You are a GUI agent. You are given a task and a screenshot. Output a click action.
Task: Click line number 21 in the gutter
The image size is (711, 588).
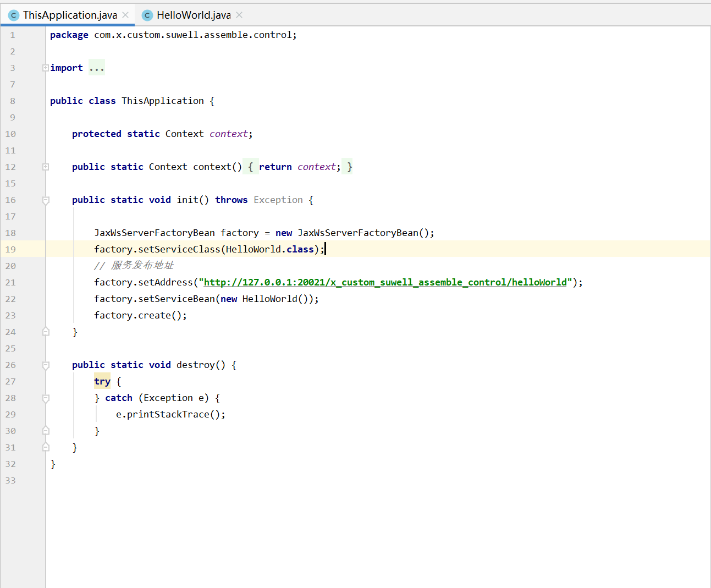coord(10,282)
